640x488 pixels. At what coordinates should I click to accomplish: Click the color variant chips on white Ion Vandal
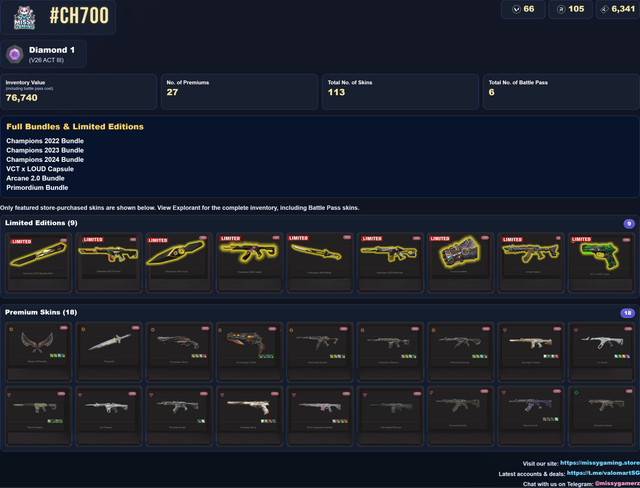click(622, 356)
